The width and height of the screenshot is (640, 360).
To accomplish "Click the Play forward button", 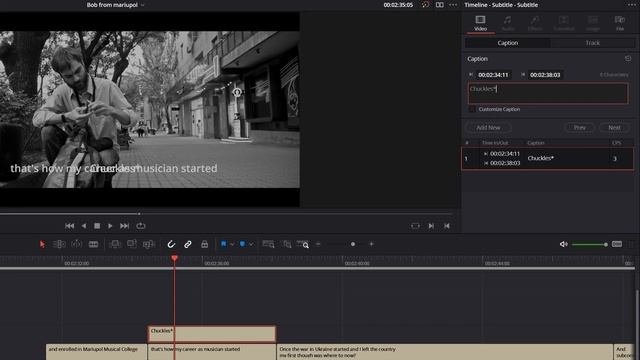I will pos(110,226).
